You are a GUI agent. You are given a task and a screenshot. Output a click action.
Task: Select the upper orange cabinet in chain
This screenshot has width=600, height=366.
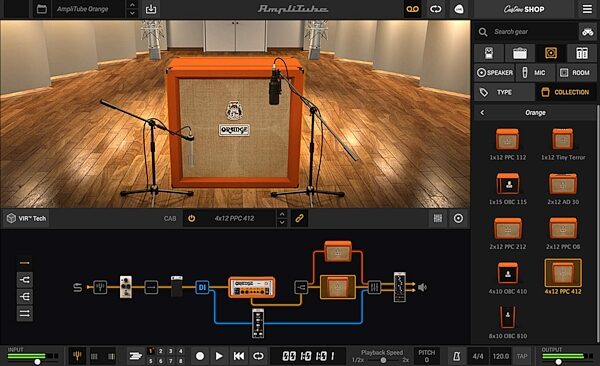(x=338, y=252)
